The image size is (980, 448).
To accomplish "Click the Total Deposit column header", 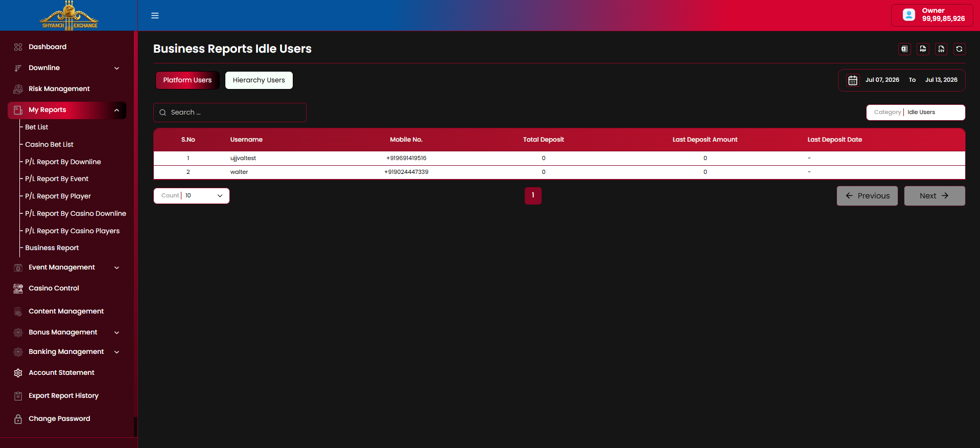I will pos(544,140).
